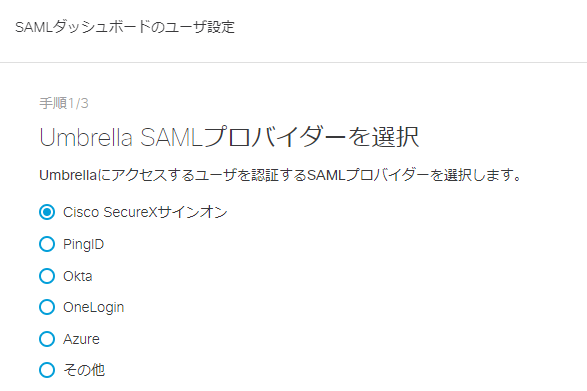The width and height of the screenshot is (587, 391).
Task: Click the word Umbrella in large heading
Action: tap(86, 137)
